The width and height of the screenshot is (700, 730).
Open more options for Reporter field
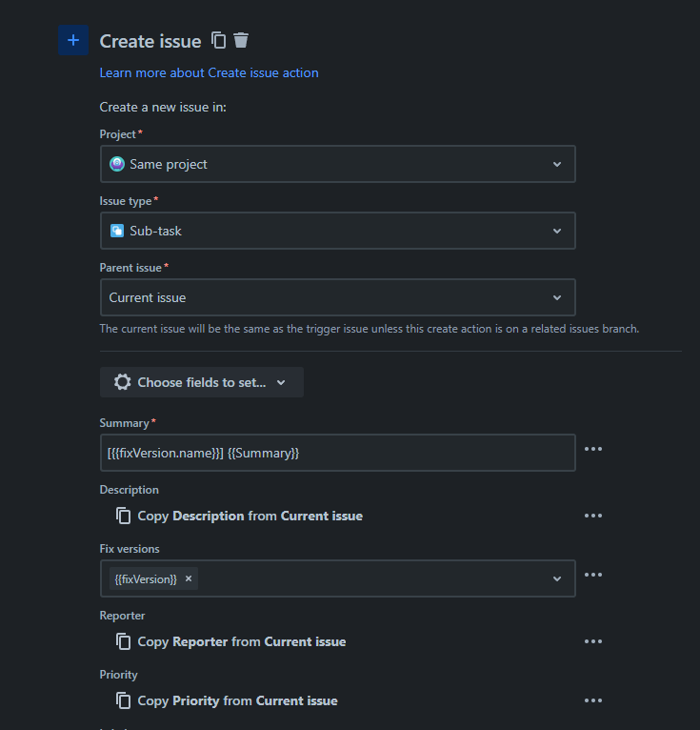click(593, 641)
